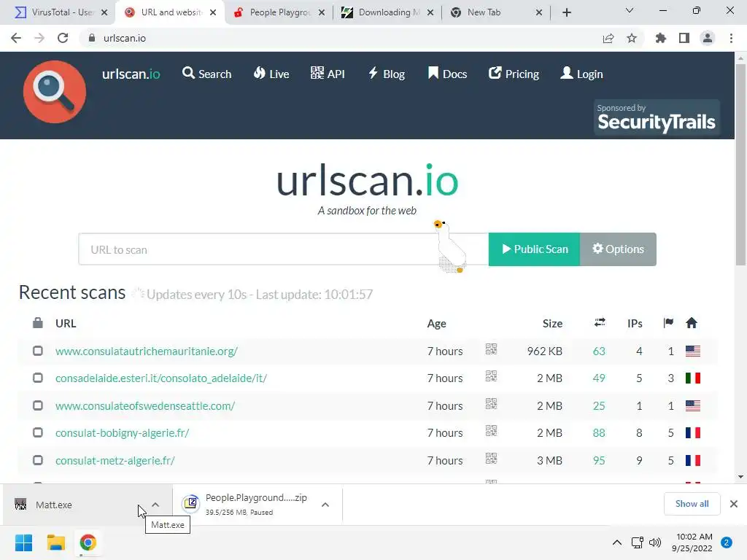Click the urlscan.io text brand link
Screen dimensions: 747x560
pyautogui.click(x=131, y=74)
